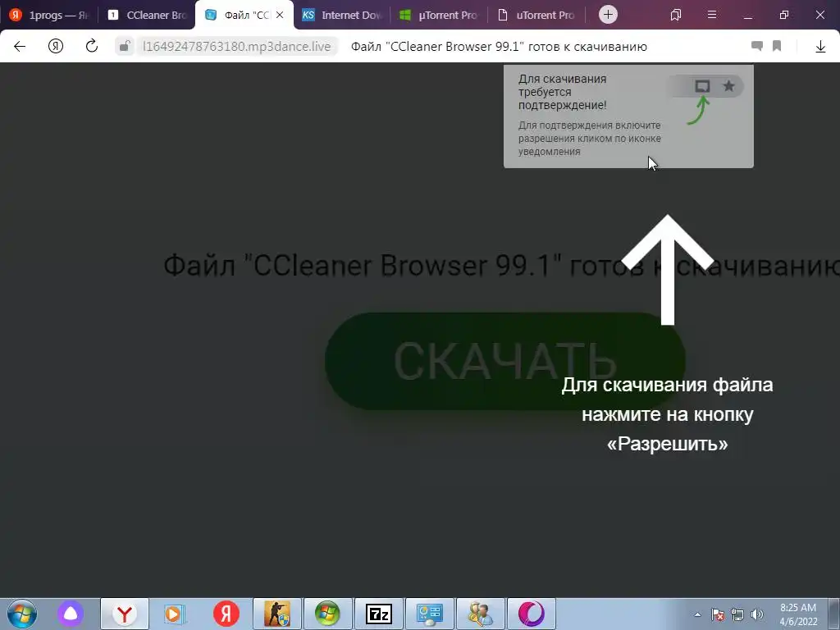
Task: Launch Counter-Strike from taskbar
Action: pyautogui.click(x=277, y=614)
